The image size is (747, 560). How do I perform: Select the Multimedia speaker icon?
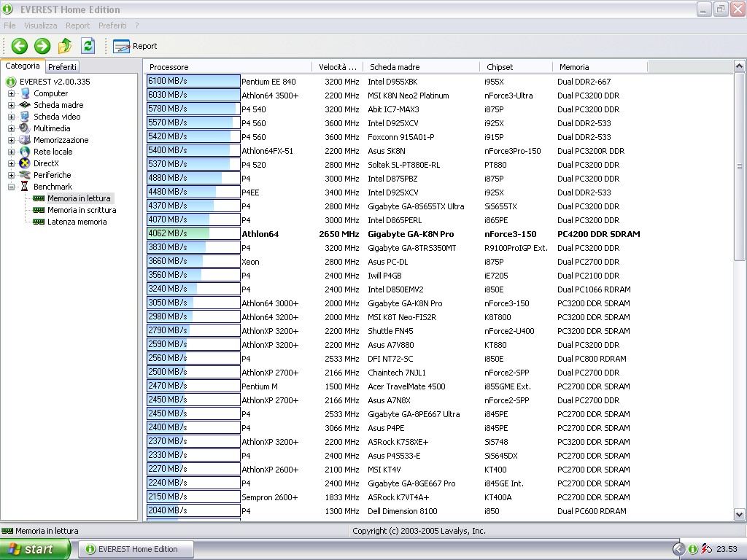click(x=25, y=128)
